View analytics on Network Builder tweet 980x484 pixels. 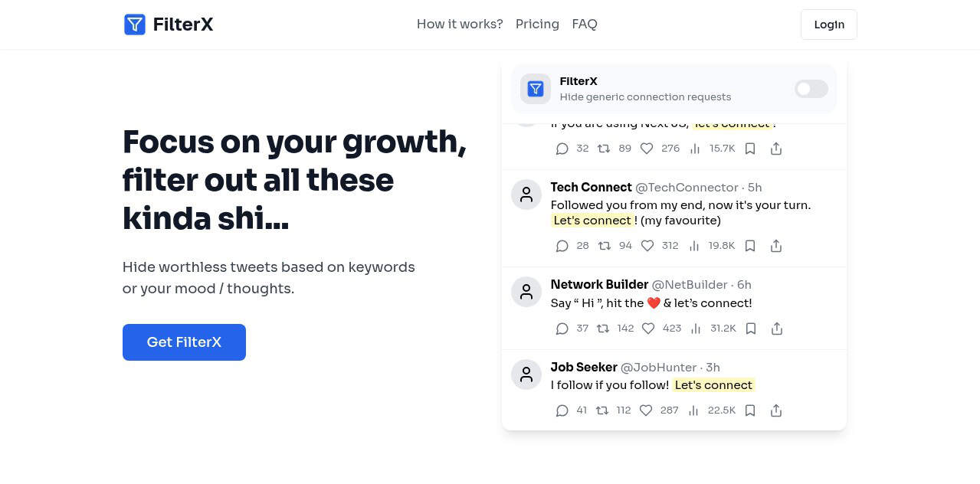[696, 329]
